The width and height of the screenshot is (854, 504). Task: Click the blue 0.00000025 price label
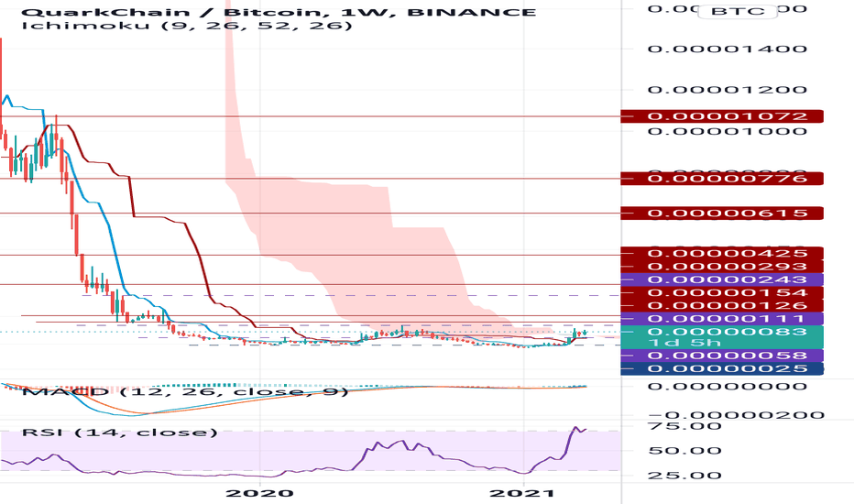click(722, 369)
